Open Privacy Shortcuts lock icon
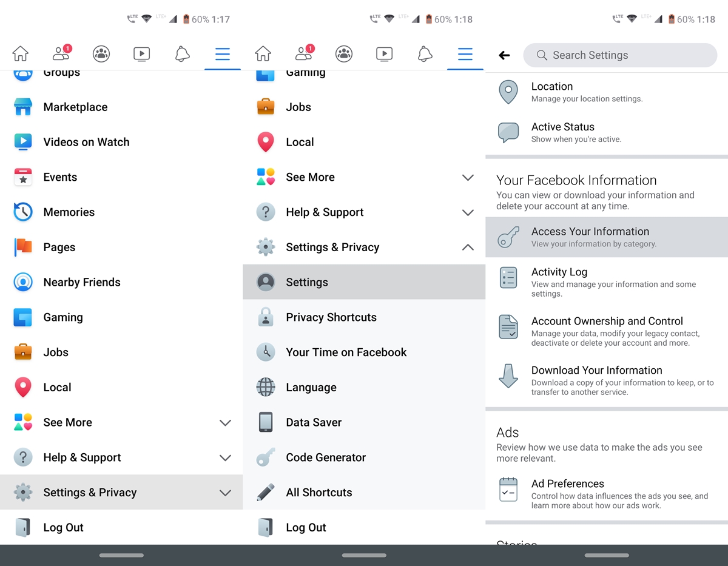The height and width of the screenshot is (566, 728). (266, 317)
